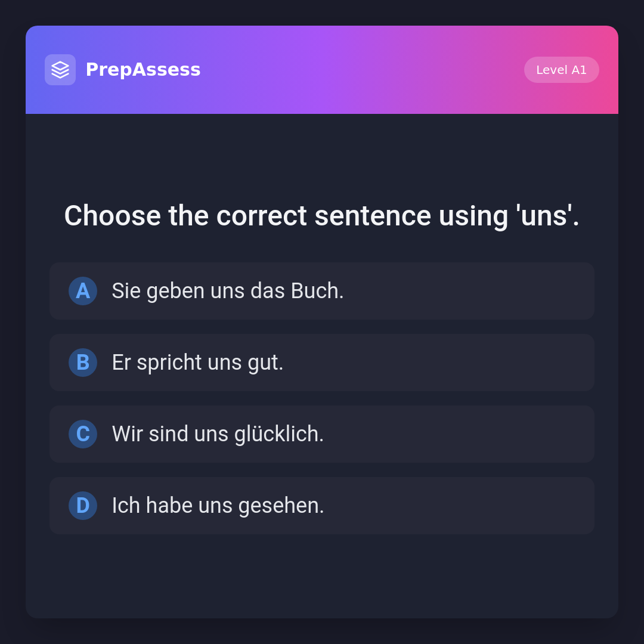
Task: Click the PrepAssess stacked layers logo icon
Action: point(60,70)
